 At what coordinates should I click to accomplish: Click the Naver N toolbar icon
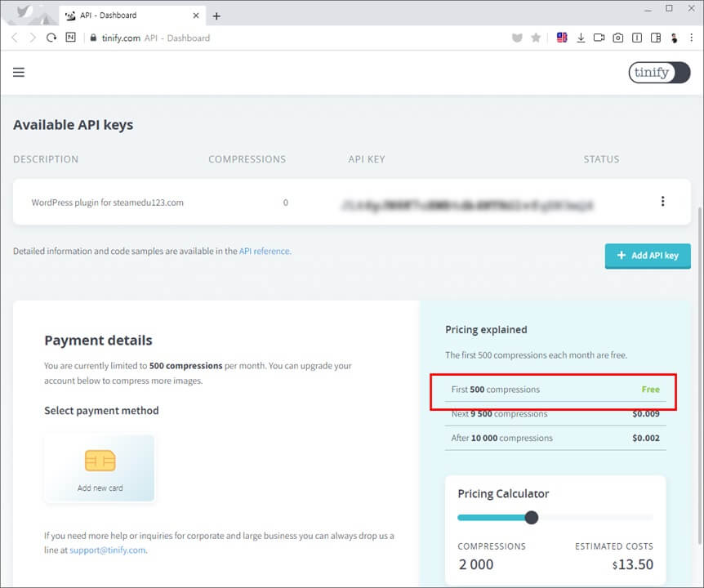click(x=70, y=38)
